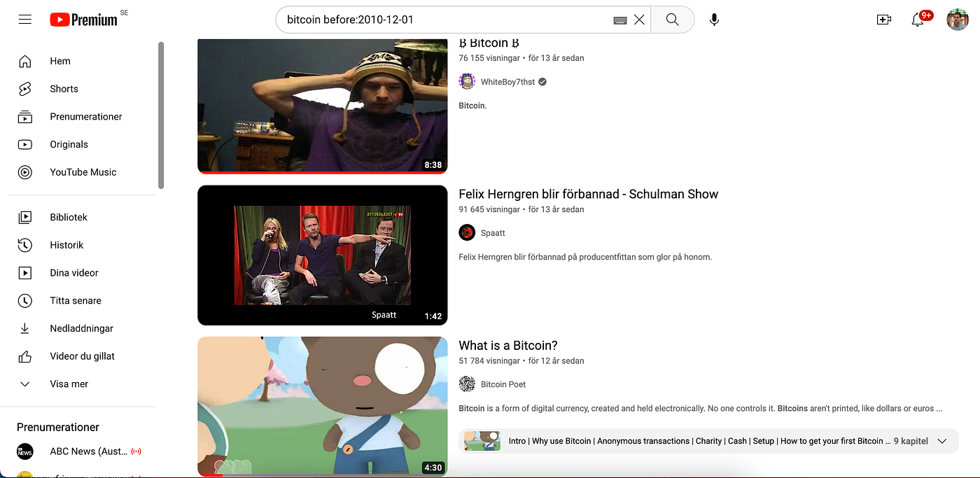The width and height of the screenshot is (980, 478).
Task: Click the Nedladdningar download icon
Action: (25, 328)
